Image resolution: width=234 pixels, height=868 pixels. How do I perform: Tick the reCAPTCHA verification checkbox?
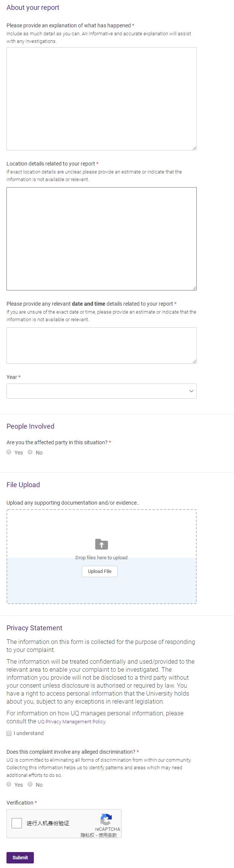[x=17, y=823]
